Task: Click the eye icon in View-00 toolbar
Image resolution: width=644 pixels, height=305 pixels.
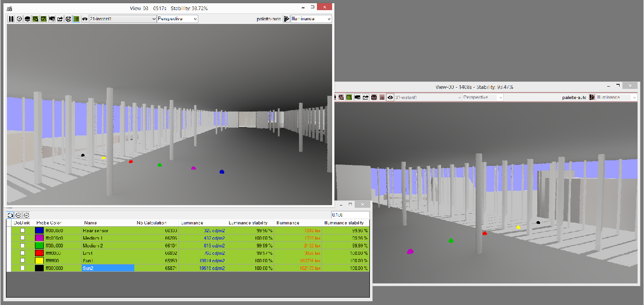Action: [390, 97]
